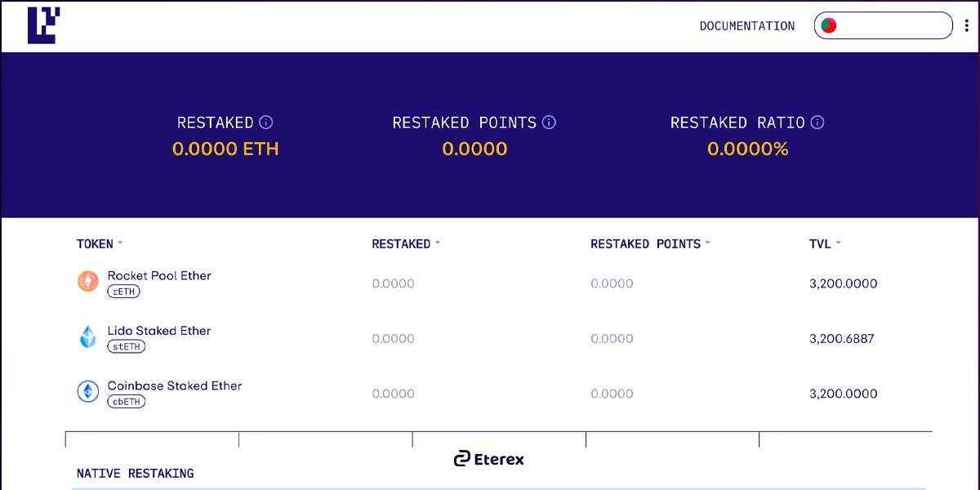980x490 pixels.
Task: Show info tooltip for Restaked Points
Action: [549, 122]
